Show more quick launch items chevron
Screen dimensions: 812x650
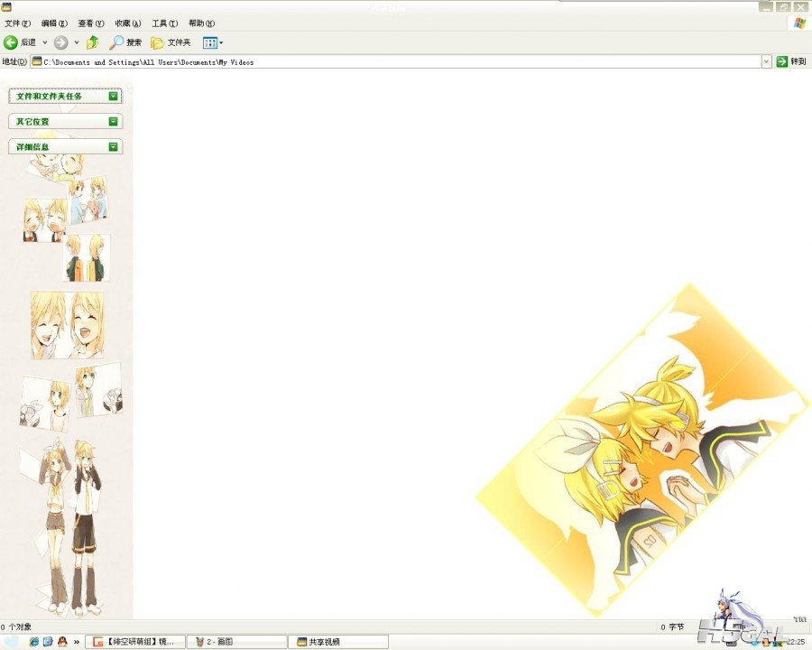click(x=77, y=642)
